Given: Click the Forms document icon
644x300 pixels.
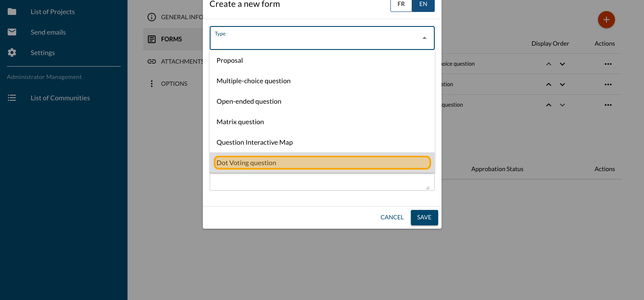Looking at the screenshot, I should [x=152, y=39].
